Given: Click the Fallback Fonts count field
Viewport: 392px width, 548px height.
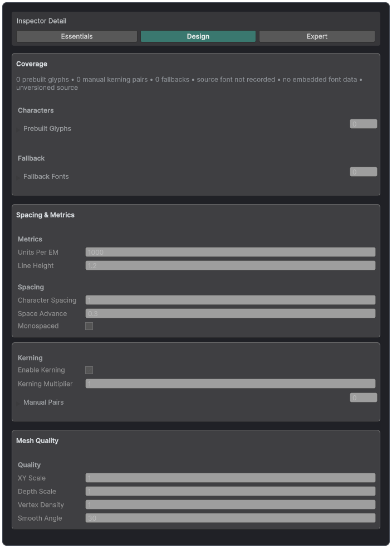Looking at the screenshot, I should pos(364,172).
